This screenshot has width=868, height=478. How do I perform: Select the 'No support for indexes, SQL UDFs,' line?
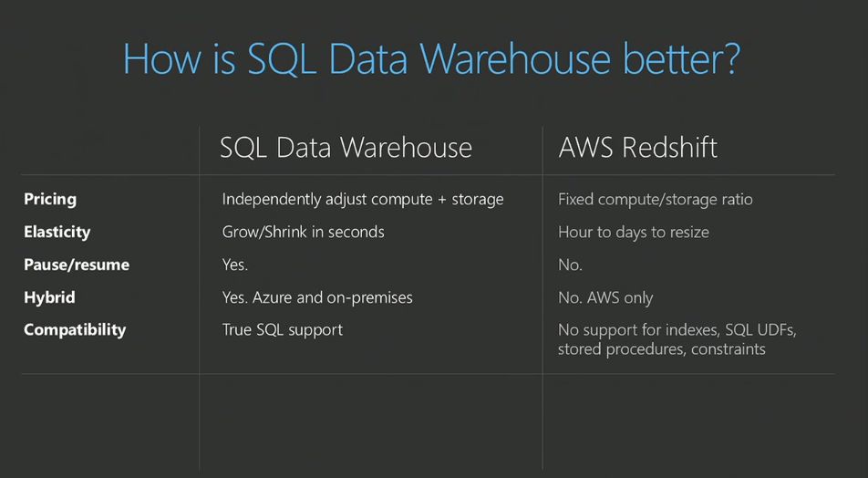pos(683,329)
